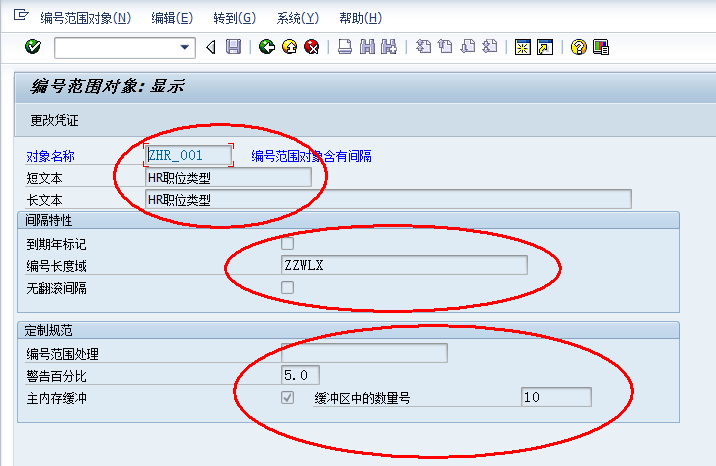The width and height of the screenshot is (716, 466).
Task: Click the 短文本 field HR职位类型
Action: coord(228,177)
